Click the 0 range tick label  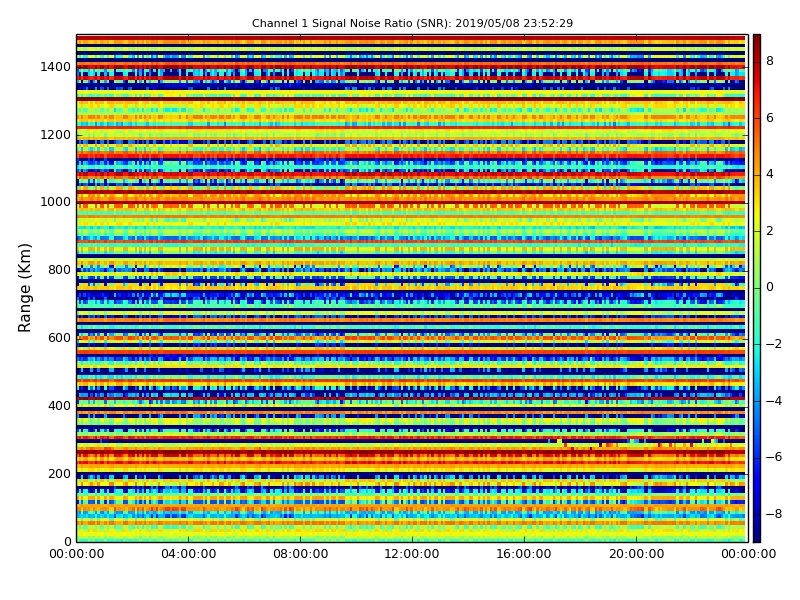tap(67, 541)
